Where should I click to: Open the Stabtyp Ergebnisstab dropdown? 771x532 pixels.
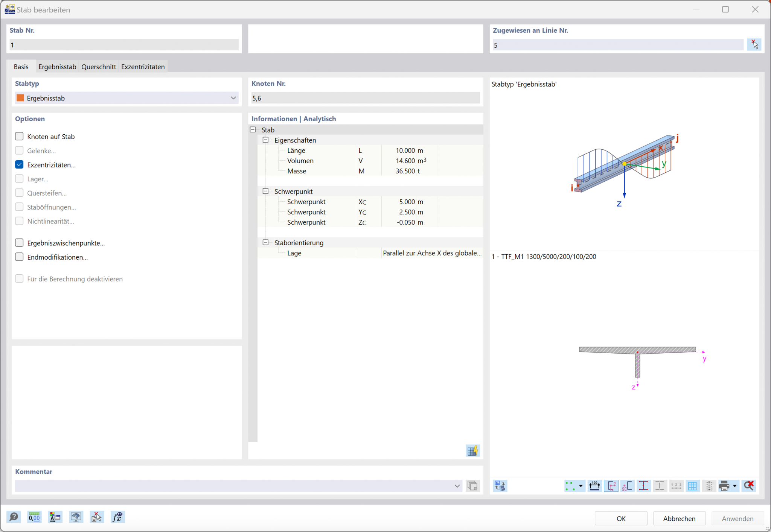233,98
